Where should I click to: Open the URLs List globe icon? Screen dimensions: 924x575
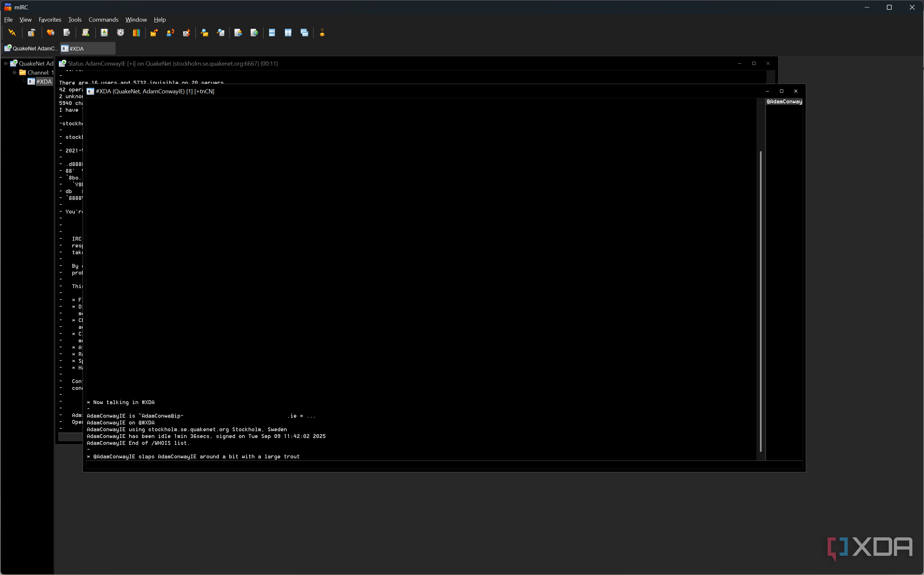(x=255, y=33)
